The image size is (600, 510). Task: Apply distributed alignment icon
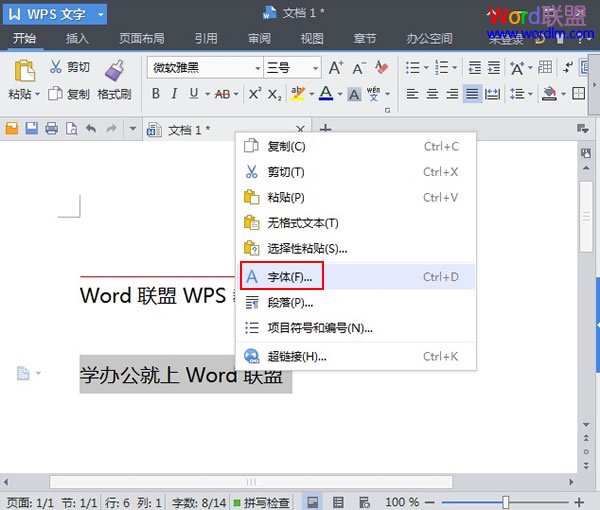click(492, 94)
